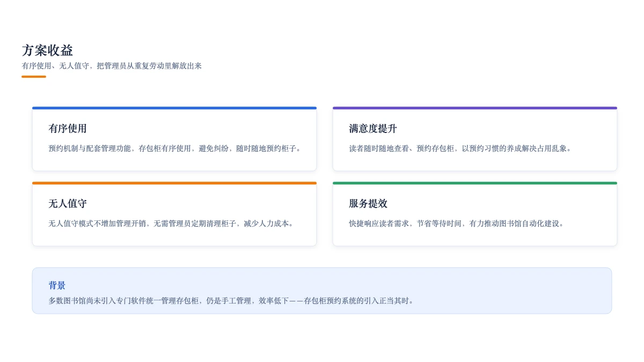Click the 服务提效 card heading

click(x=368, y=204)
